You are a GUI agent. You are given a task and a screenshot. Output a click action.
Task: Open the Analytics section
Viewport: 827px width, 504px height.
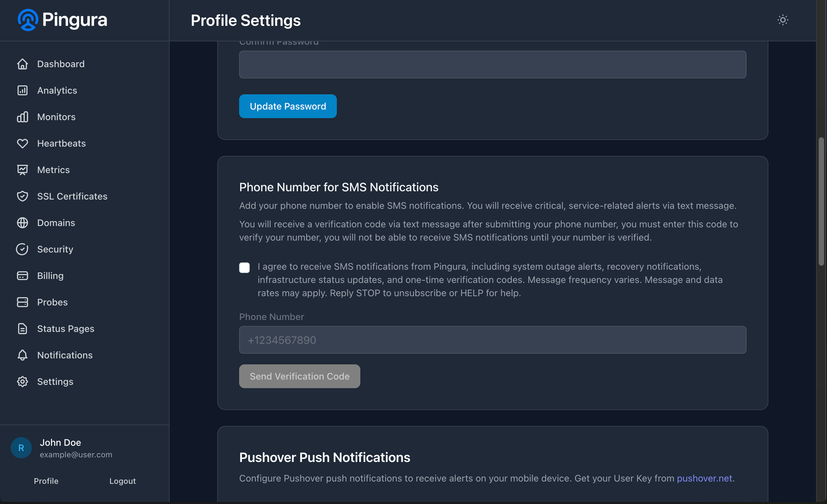(x=57, y=90)
